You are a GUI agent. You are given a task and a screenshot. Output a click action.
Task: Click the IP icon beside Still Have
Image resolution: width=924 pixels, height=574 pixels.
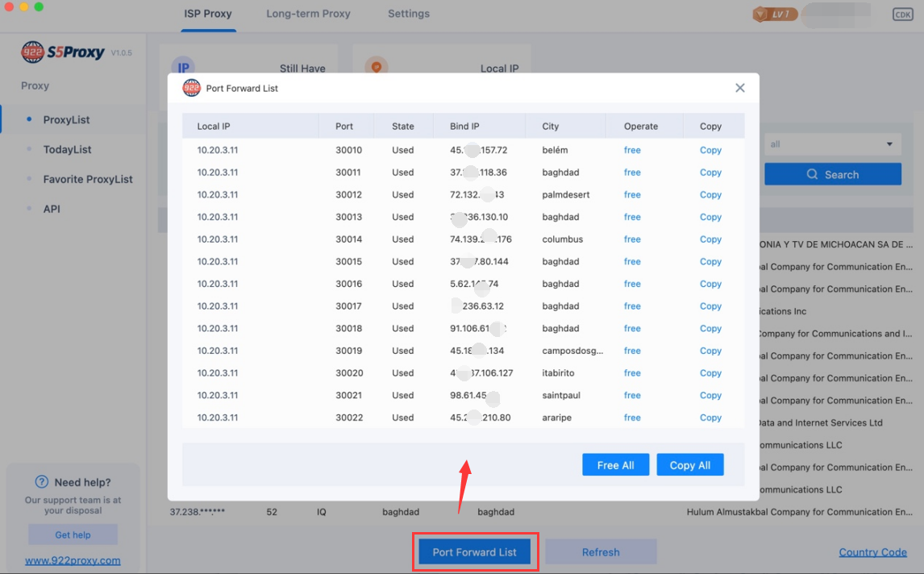(x=183, y=67)
